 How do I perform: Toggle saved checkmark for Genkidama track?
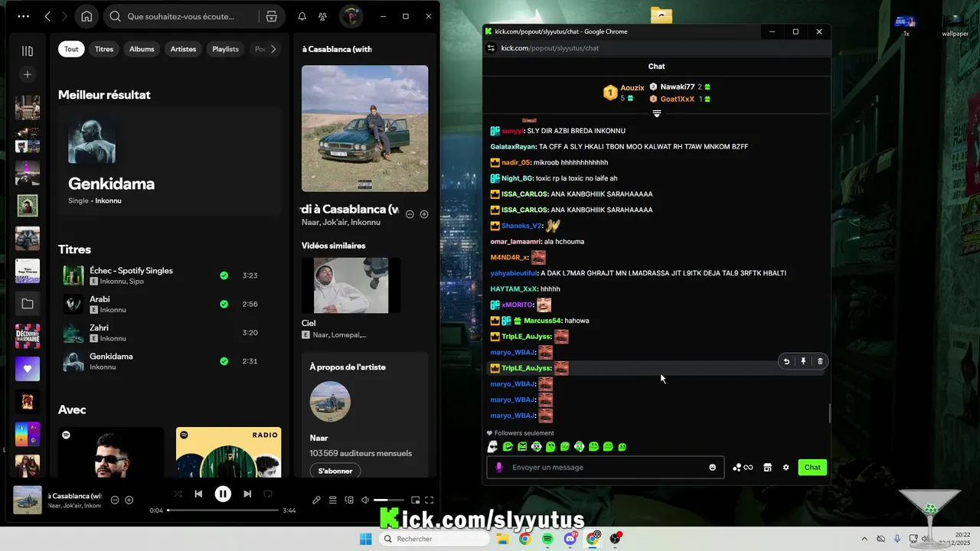point(224,361)
